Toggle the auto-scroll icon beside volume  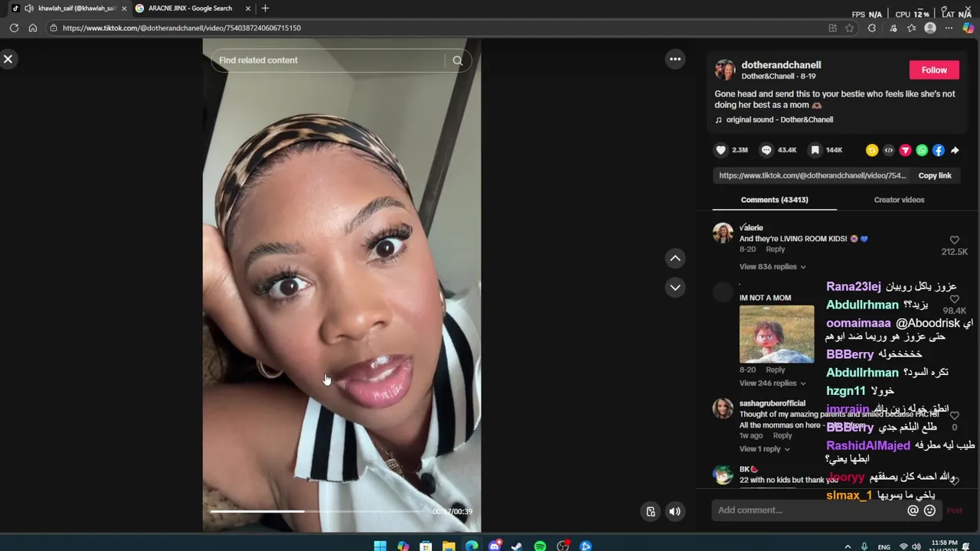[650, 512]
